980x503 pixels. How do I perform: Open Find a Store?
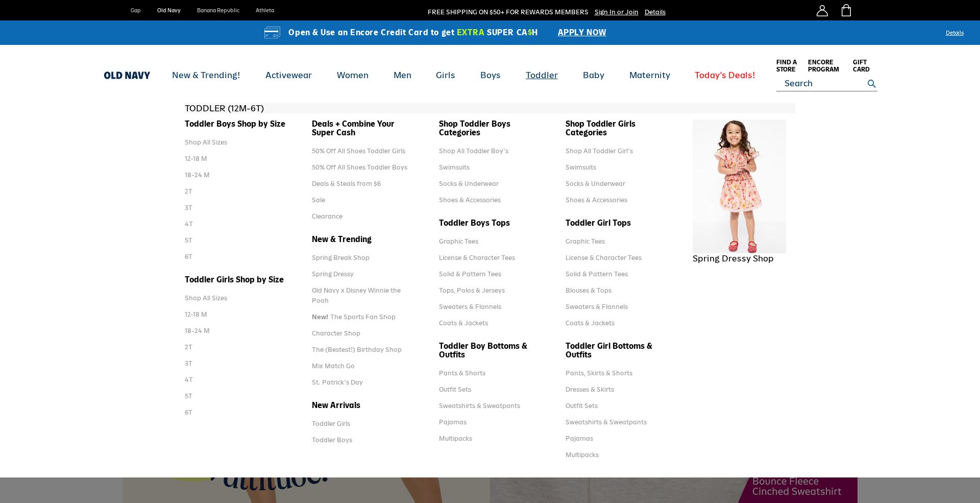[786, 65]
